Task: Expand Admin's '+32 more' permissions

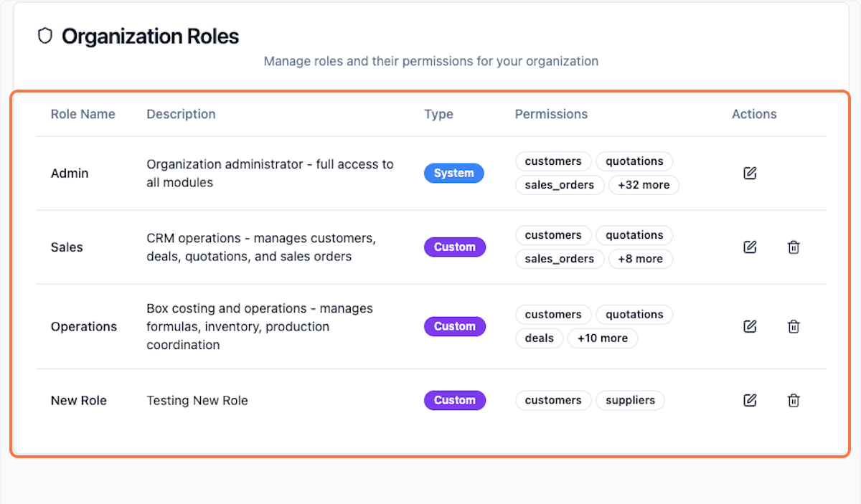Action: 644,185
